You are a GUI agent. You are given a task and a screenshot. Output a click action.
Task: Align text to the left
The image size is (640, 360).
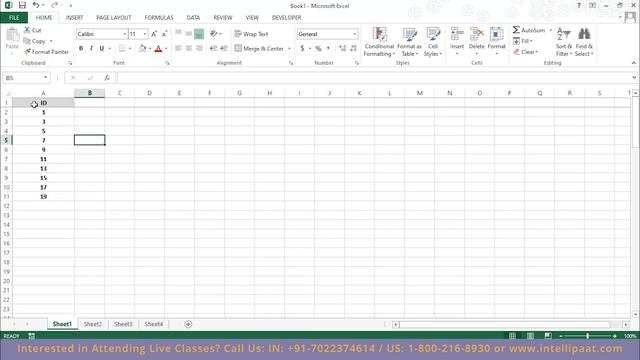pyautogui.click(x=178, y=49)
